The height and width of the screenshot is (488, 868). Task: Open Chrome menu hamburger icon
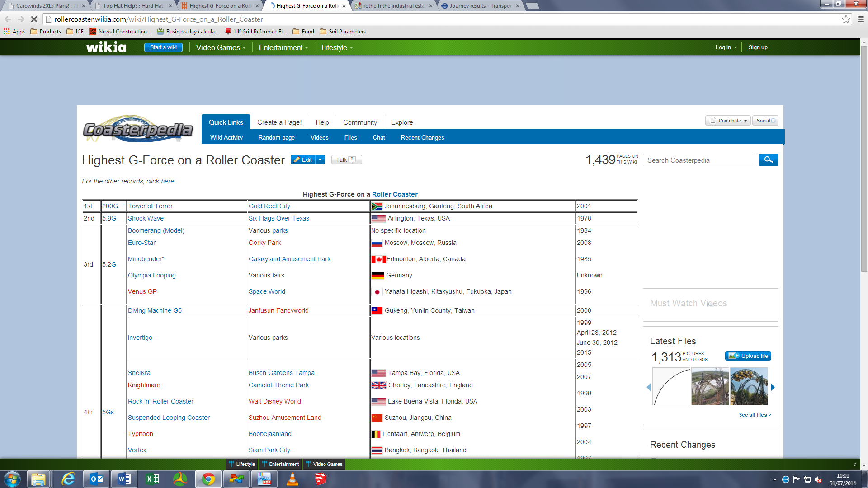861,19
